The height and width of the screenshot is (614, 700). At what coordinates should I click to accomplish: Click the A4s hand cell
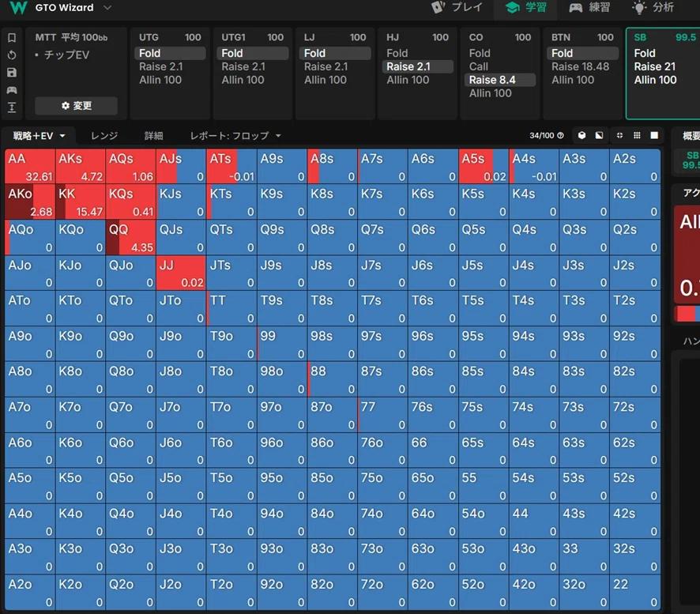coord(534,167)
